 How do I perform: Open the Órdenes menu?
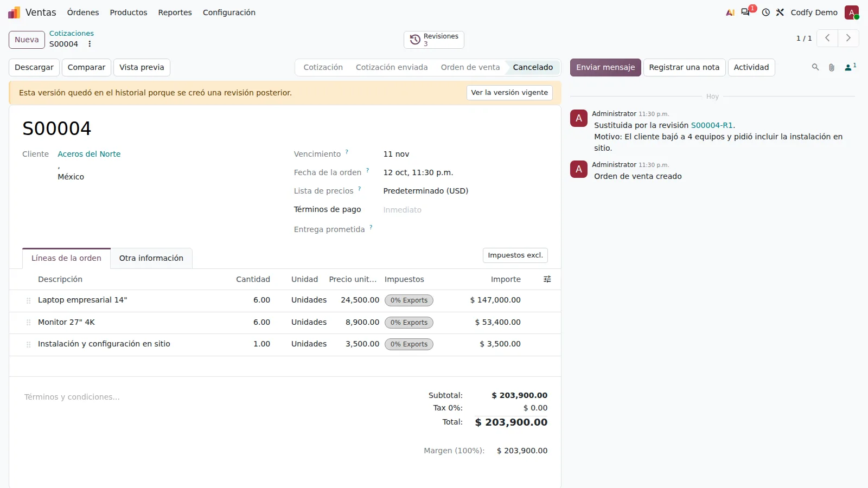point(83,12)
